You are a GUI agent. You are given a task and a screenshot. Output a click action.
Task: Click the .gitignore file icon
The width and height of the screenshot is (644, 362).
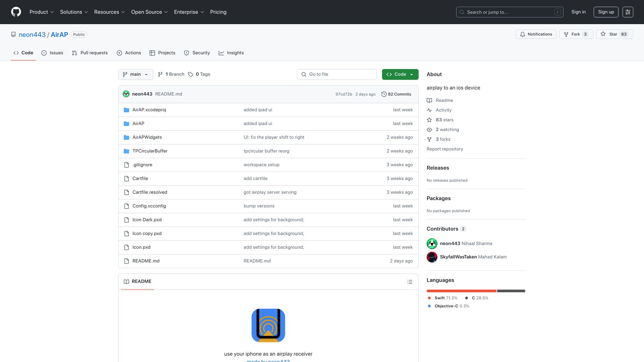pos(126,165)
